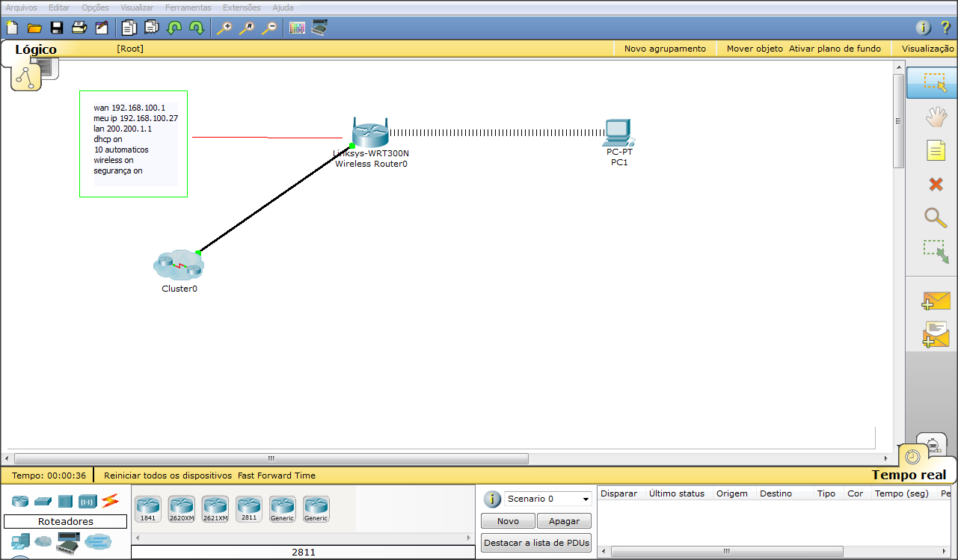Open the Arquivos menu
Viewport: 958px width, 560px height.
click(x=21, y=7)
